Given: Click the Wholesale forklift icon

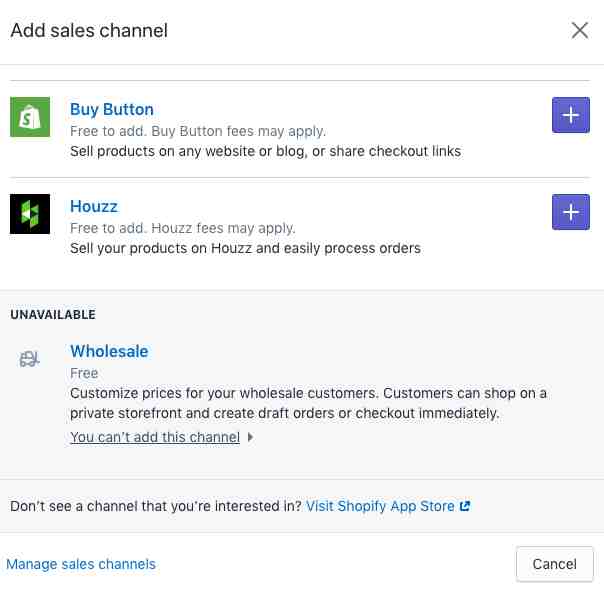Looking at the screenshot, I should [29, 359].
